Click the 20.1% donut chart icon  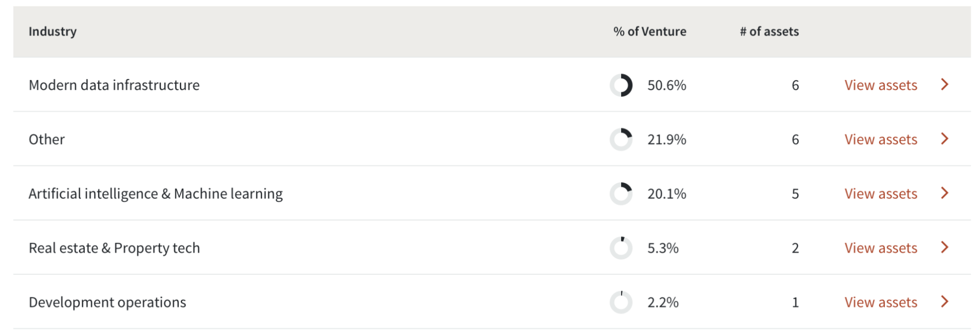tap(621, 194)
